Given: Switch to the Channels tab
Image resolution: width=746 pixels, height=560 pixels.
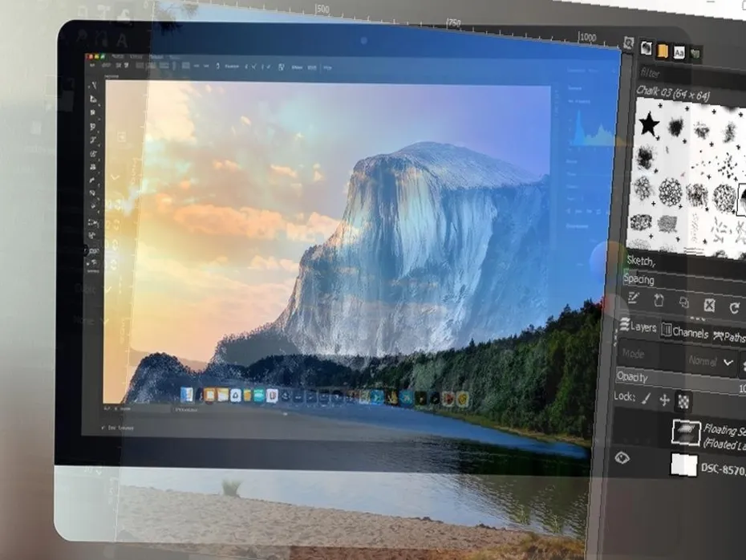Looking at the screenshot, I should (x=689, y=332).
